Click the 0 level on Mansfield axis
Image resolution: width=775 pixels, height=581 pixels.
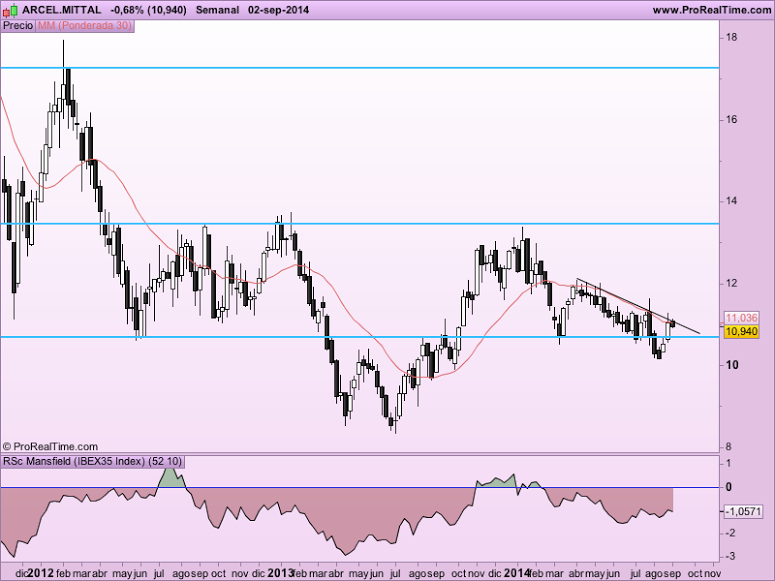(729, 488)
